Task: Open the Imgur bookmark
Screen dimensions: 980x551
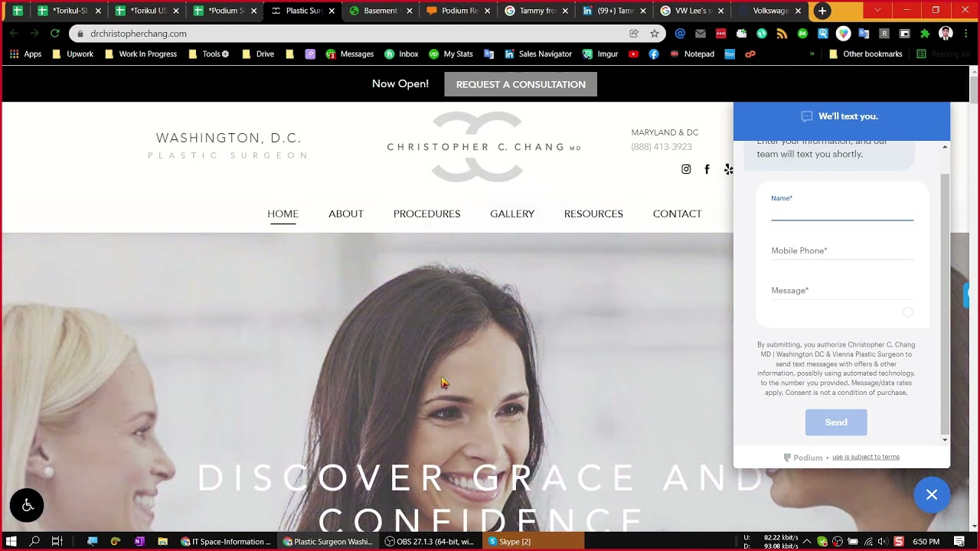Action: pos(599,54)
